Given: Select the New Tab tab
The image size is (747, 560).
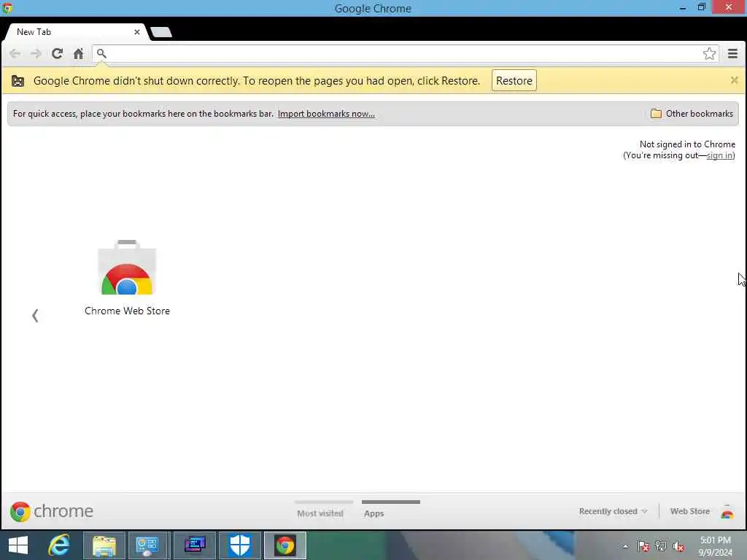Looking at the screenshot, I should click(x=76, y=32).
